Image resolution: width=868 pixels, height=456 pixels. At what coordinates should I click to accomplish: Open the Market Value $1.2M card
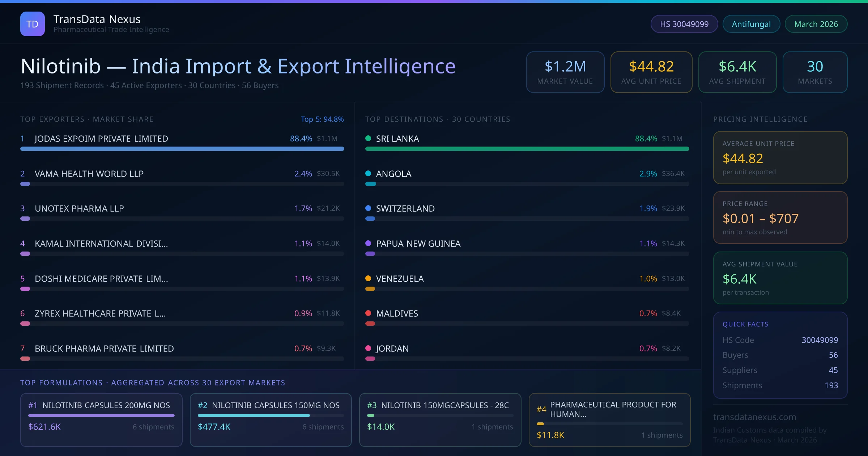tap(565, 72)
